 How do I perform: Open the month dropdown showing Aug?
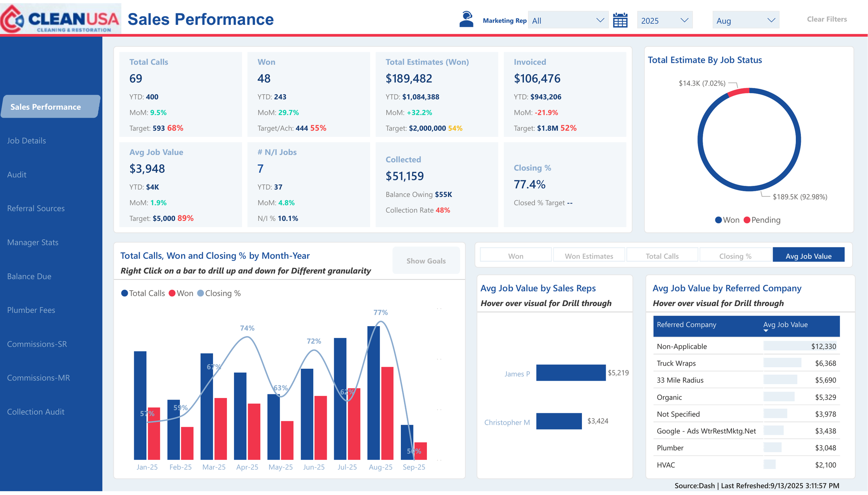(x=746, y=21)
